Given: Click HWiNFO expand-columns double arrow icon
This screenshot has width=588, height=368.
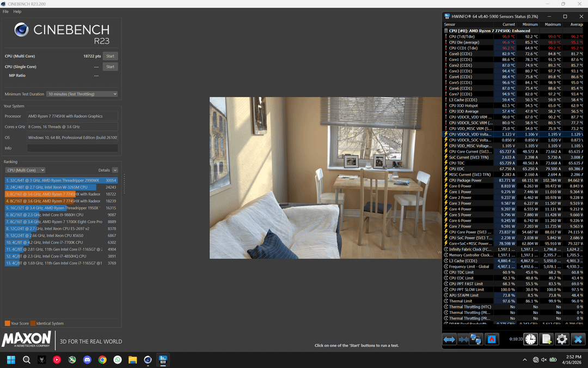Looking at the screenshot, I should click(x=449, y=340).
